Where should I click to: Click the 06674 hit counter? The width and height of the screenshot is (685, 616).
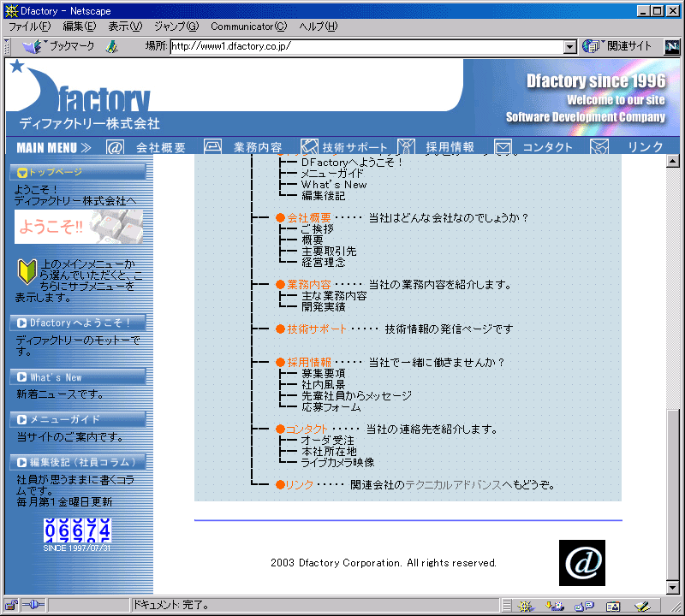pyautogui.click(x=77, y=530)
